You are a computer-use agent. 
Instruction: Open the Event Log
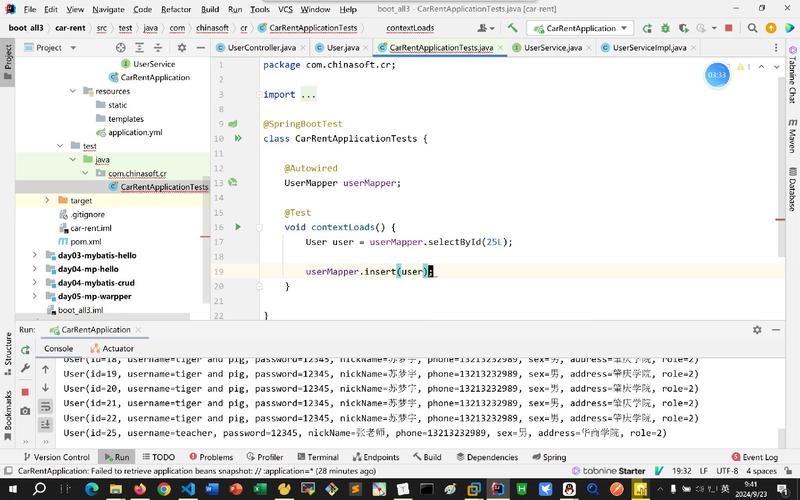tap(755, 457)
